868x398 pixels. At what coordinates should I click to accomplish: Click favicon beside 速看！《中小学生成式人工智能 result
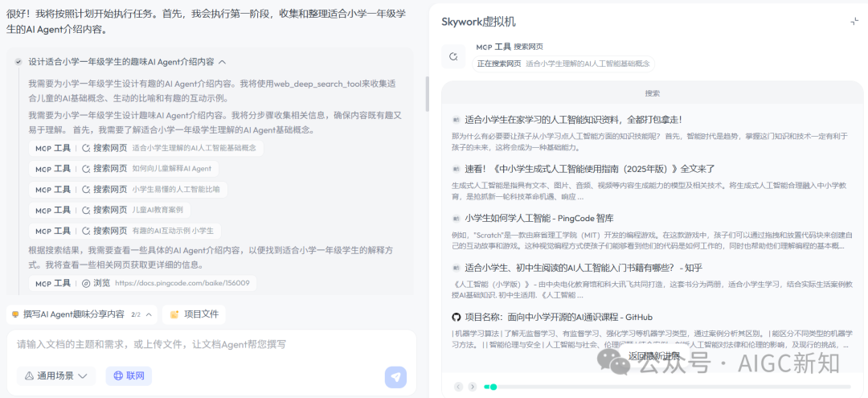click(457, 169)
